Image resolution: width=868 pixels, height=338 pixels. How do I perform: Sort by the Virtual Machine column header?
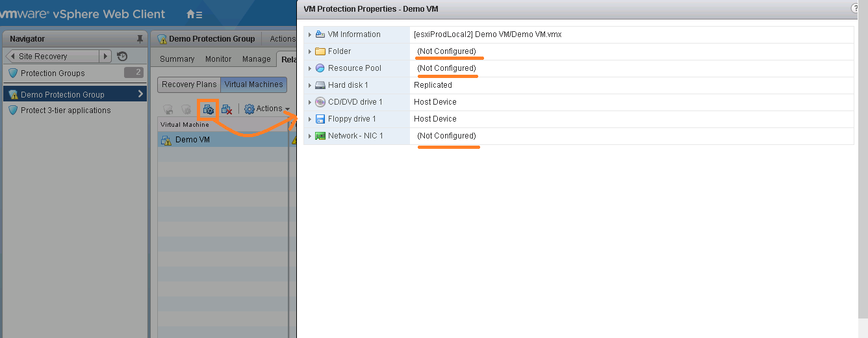(222, 124)
